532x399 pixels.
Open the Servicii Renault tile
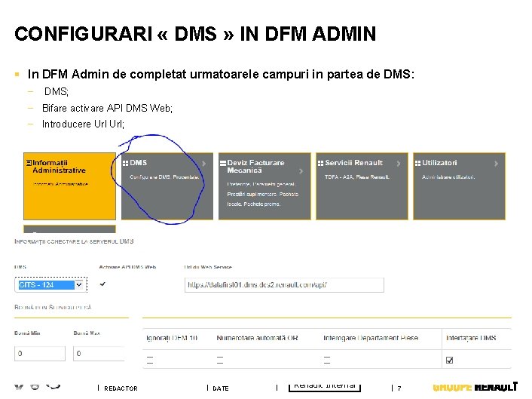pos(362,186)
